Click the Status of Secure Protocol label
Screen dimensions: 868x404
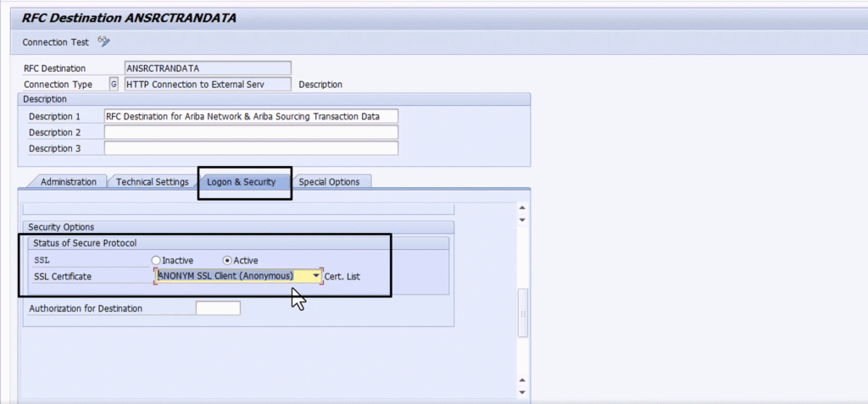click(x=85, y=243)
